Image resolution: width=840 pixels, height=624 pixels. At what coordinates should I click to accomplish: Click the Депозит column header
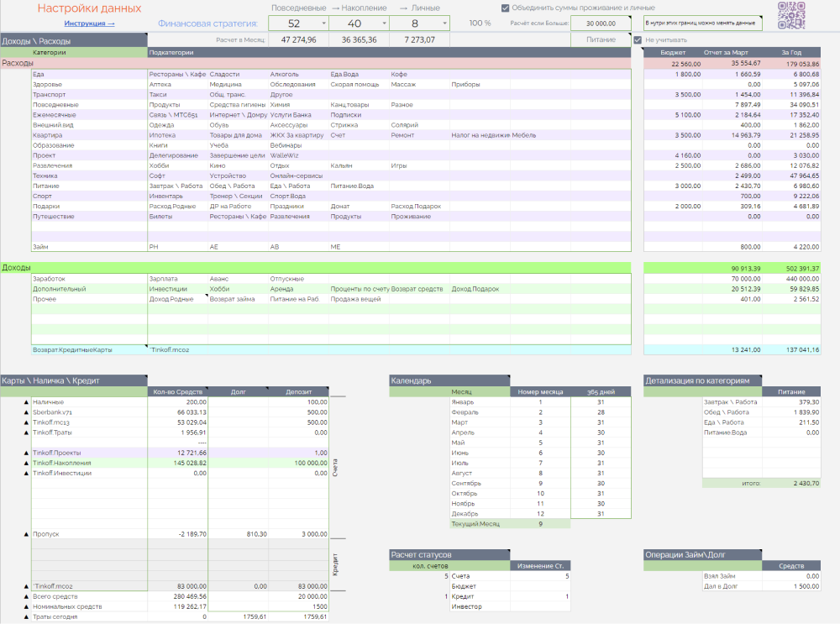click(298, 392)
